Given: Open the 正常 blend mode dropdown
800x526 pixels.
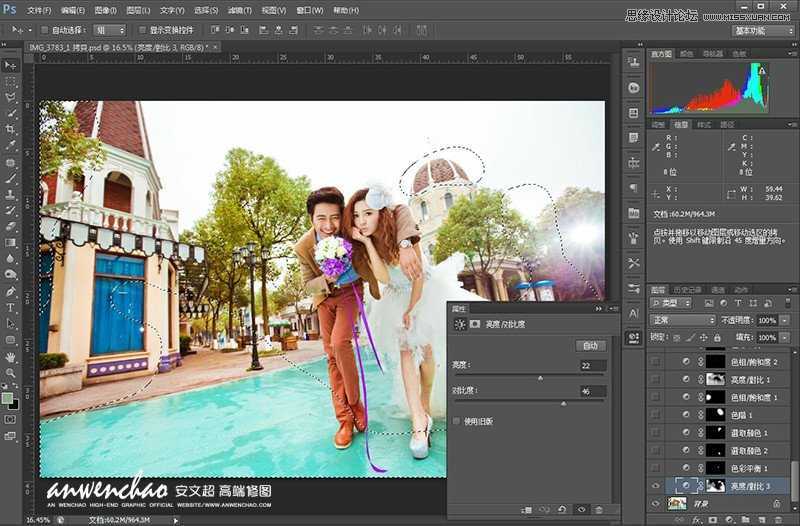Looking at the screenshot, I should click(683, 320).
